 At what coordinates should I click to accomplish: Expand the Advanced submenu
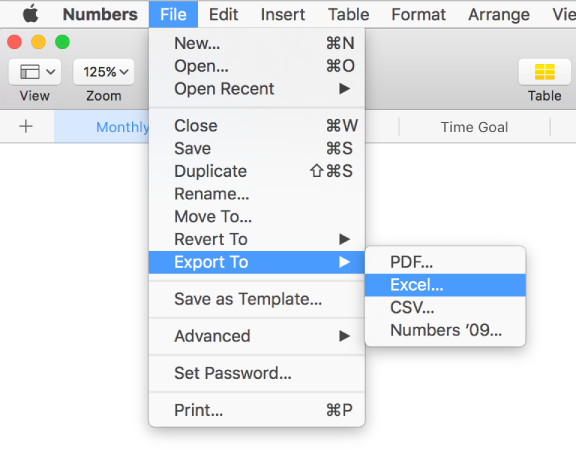pyautogui.click(x=257, y=336)
